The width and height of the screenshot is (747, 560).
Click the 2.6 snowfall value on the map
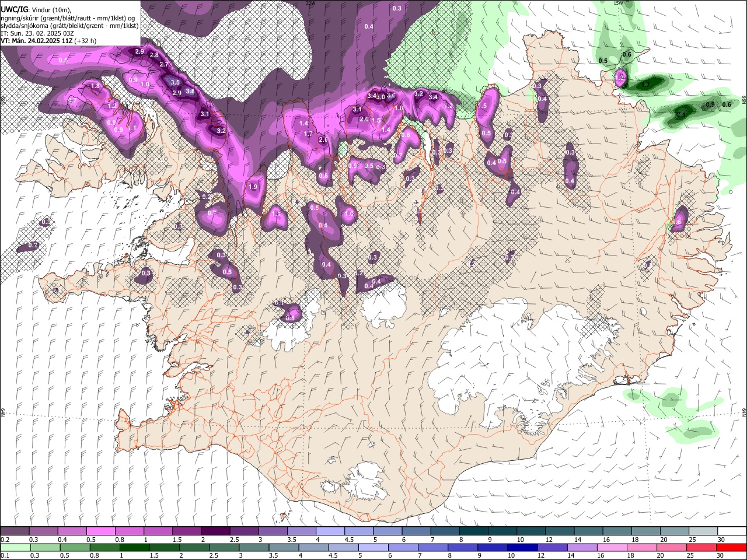[323, 140]
